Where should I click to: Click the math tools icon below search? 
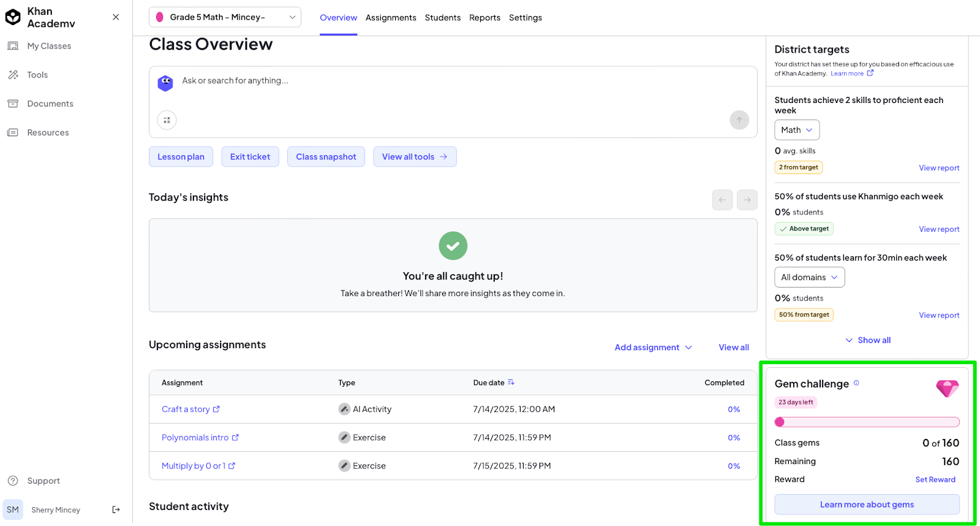[167, 120]
